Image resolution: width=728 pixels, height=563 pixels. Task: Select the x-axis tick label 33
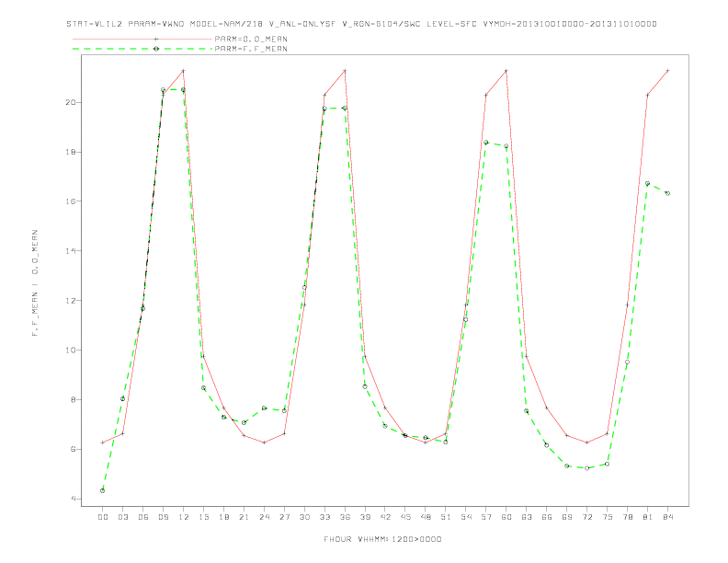pyautogui.click(x=324, y=517)
